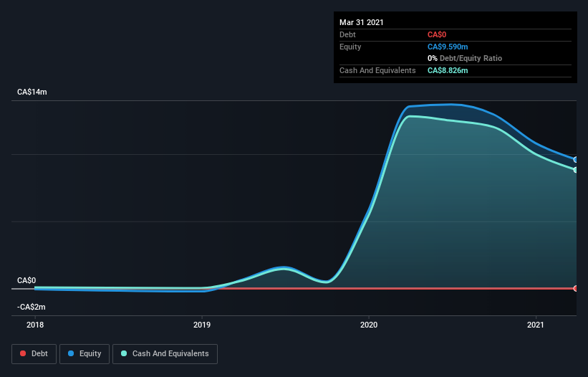Click the Cash And Equivalents tooltip row label
This screenshot has width=588, height=377.
pyautogui.click(x=377, y=70)
